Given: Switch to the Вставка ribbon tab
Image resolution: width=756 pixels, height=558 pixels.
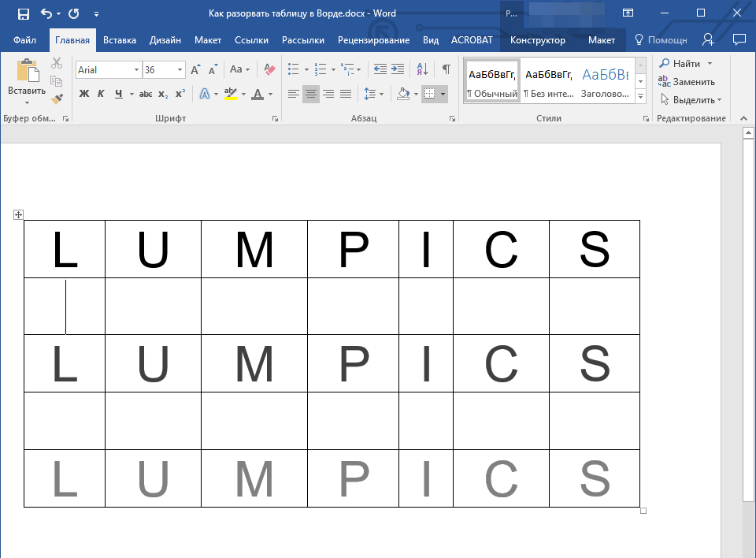Looking at the screenshot, I should pos(120,40).
